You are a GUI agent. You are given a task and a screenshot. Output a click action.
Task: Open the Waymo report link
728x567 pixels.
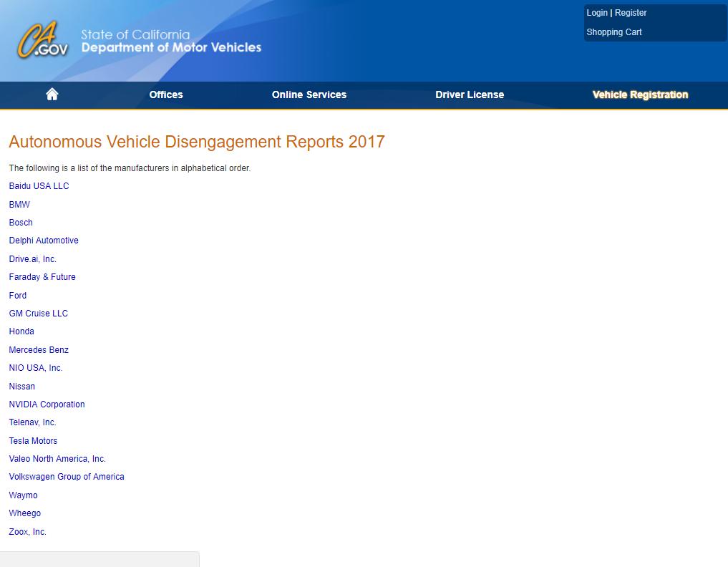tap(23, 495)
